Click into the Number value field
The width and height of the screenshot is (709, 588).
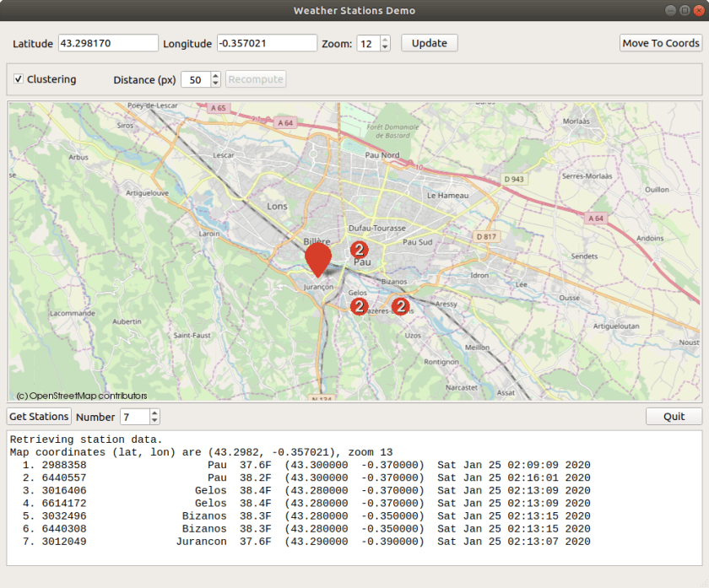click(x=135, y=416)
